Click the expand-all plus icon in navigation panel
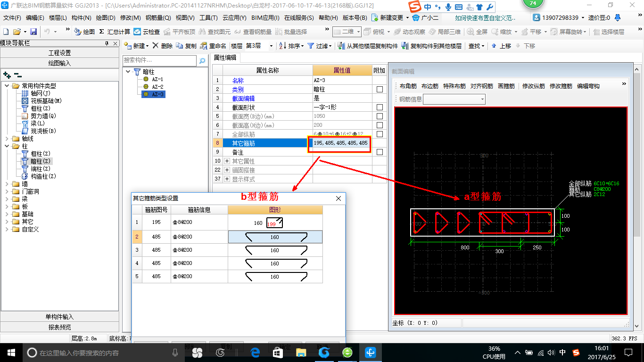The image size is (644, 362). click(x=7, y=74)
